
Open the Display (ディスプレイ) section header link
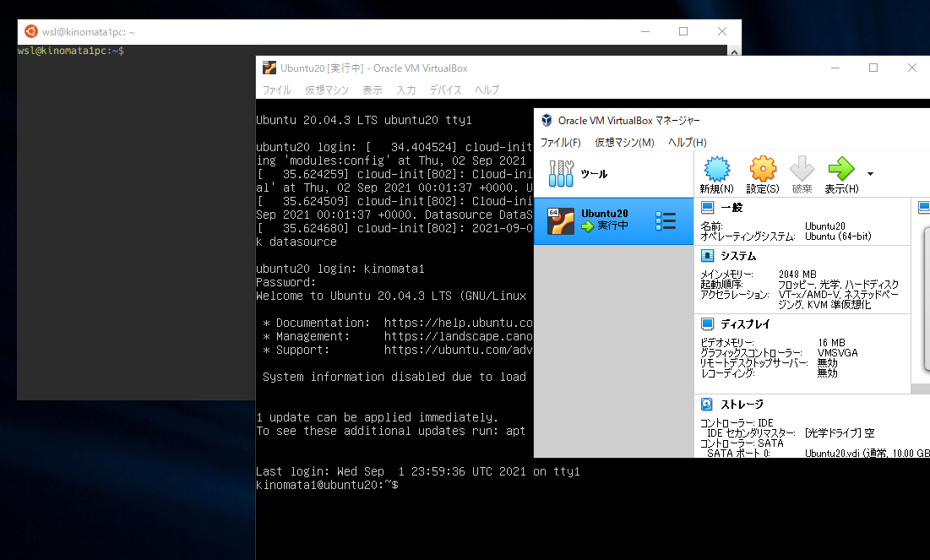pyautogui.click(x=745, y=324)
